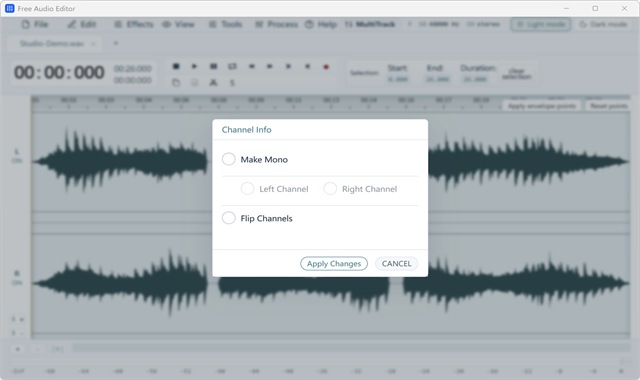Click the R channel label
This screenshot has width=640, height=380.
tap(17, 273)
